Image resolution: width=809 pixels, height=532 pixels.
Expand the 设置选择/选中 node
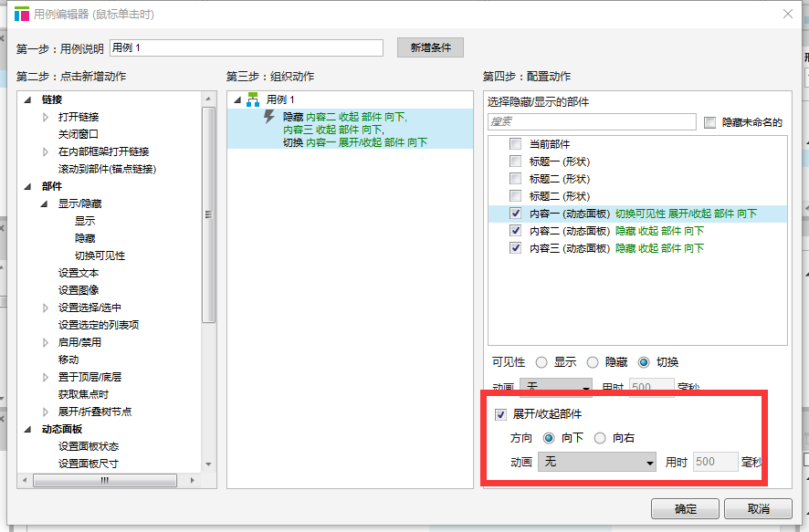point(46,308)
